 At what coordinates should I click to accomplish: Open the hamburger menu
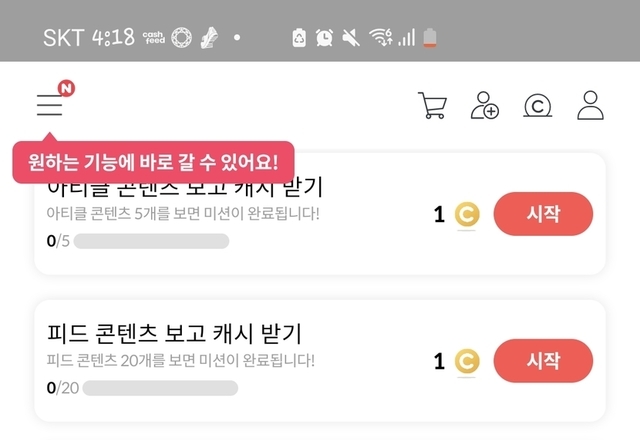pyautogui.click(x=49, y=104)
